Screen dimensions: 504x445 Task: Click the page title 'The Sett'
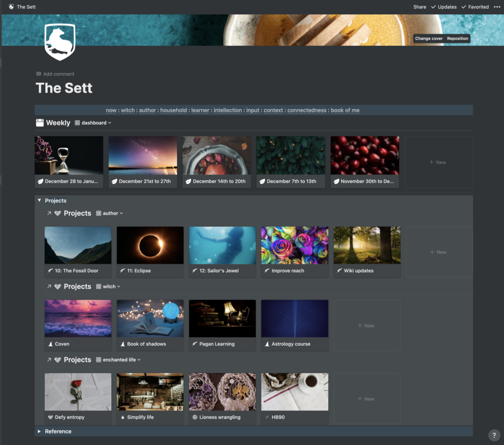pyautogui.click(x=64, y=88)
